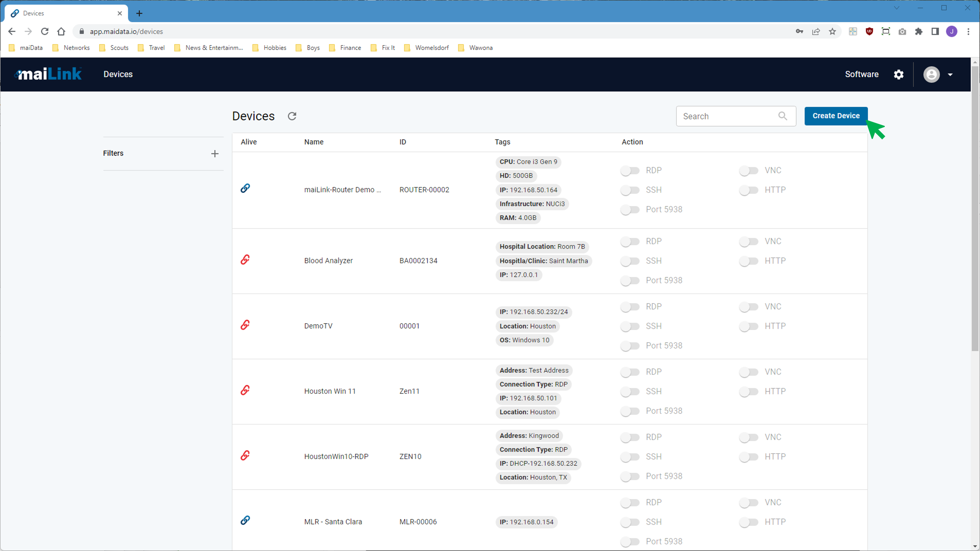Click the user account avatar icon
Screen dimensions: 980x551
(x=931, y=74)
